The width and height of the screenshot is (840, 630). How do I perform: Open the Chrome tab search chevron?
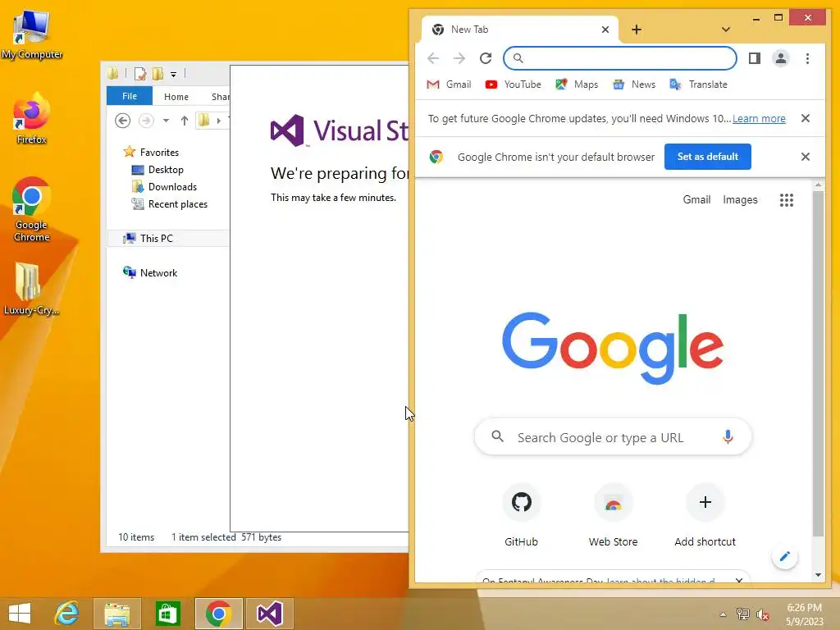click(x=726, y=30)
